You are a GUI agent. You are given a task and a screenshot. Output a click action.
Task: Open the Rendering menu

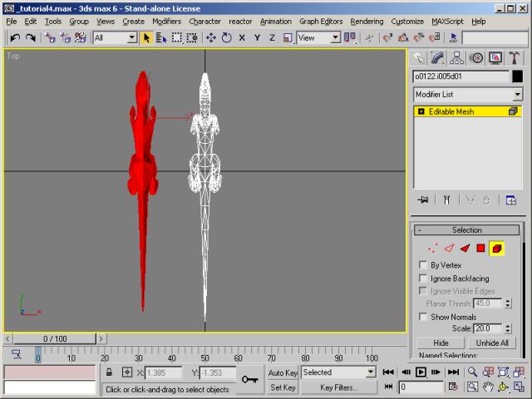[367, 21]
